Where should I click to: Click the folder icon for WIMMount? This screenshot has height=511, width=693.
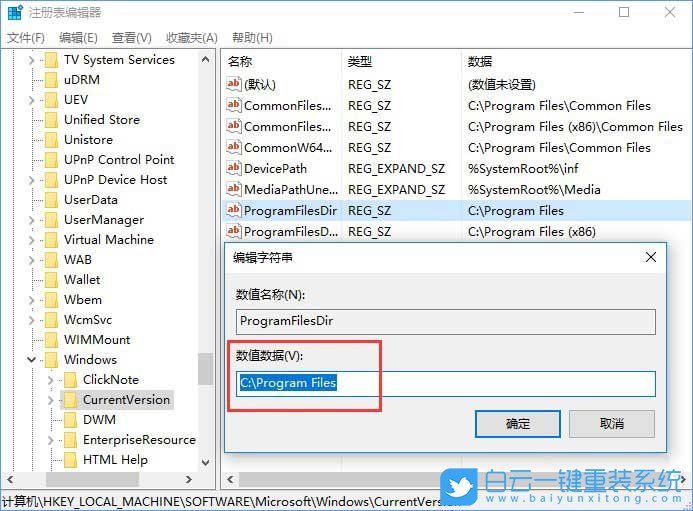[x=52, y=340]
